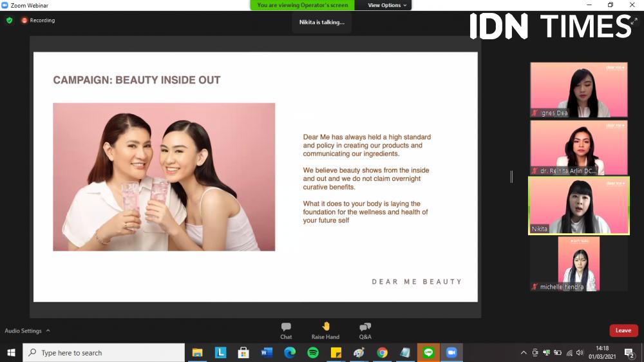
Task: Open the Windows notification center icon
Action: tap(629, 352)
